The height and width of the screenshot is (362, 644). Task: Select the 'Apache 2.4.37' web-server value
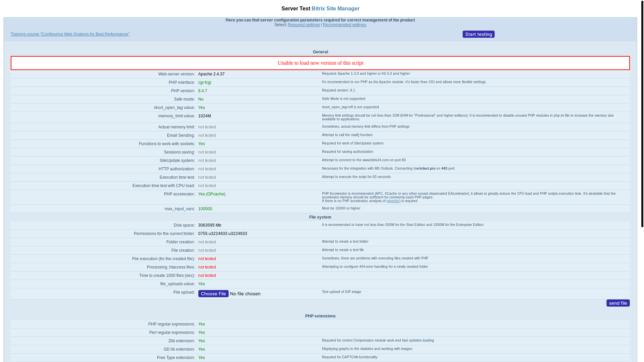[x=211, y=74]
